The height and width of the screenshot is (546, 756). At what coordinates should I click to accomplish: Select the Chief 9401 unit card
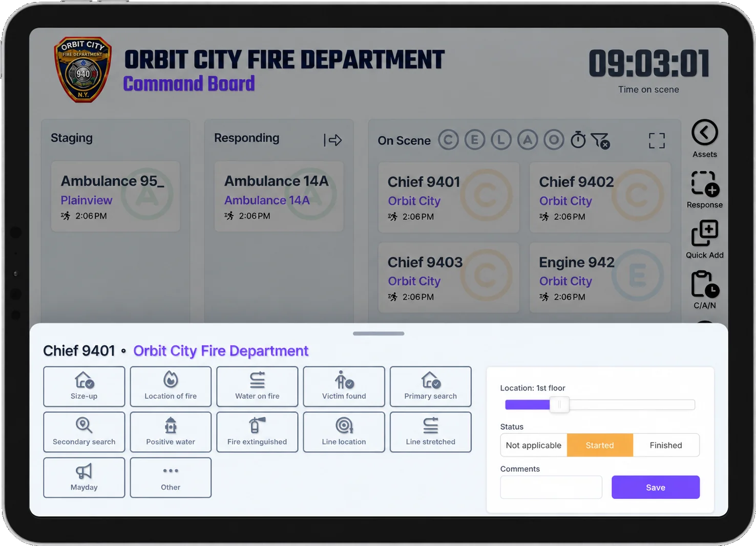click(x=449, y=198)
